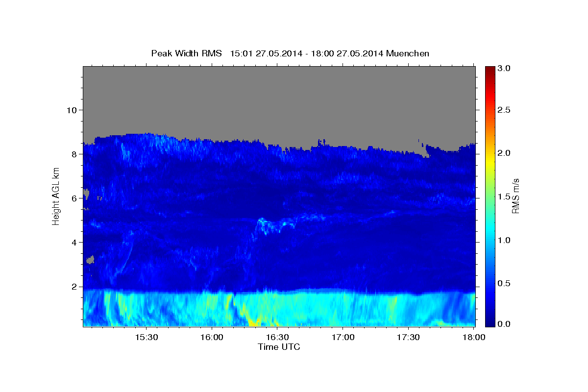This screenshot has height=392, width=588.
Task: Click the 16:00 time tick label
Action: (x=212, y=338)
